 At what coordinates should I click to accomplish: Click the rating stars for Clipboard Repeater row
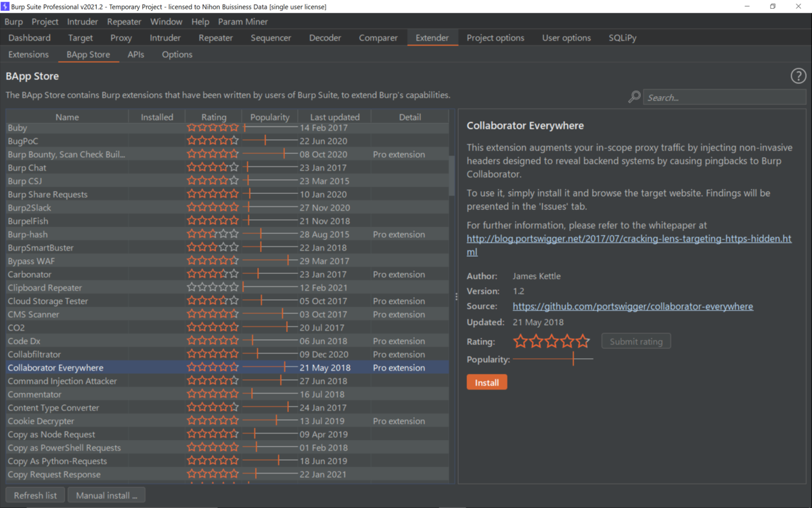pos(213,288)
